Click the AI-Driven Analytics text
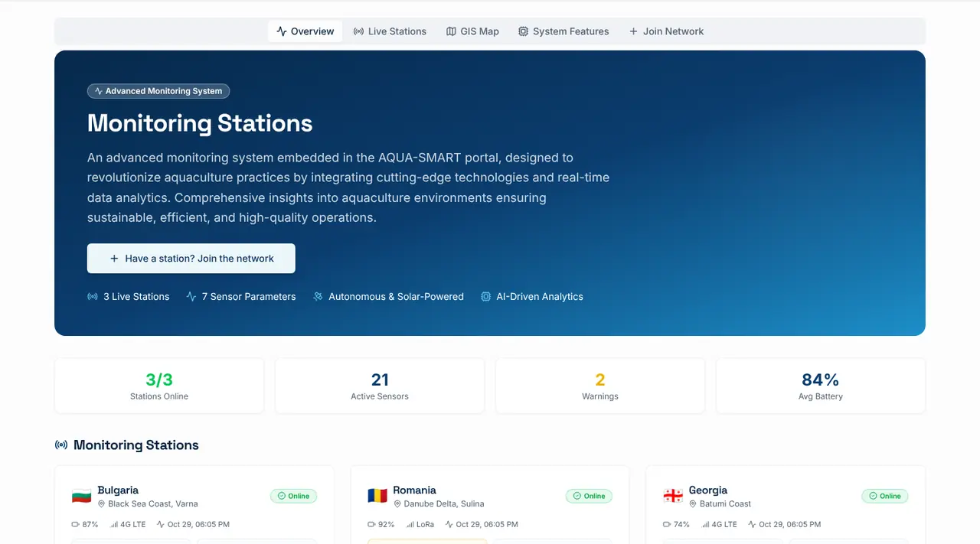Viewport: 980px width, 544px height. (540, 297)
